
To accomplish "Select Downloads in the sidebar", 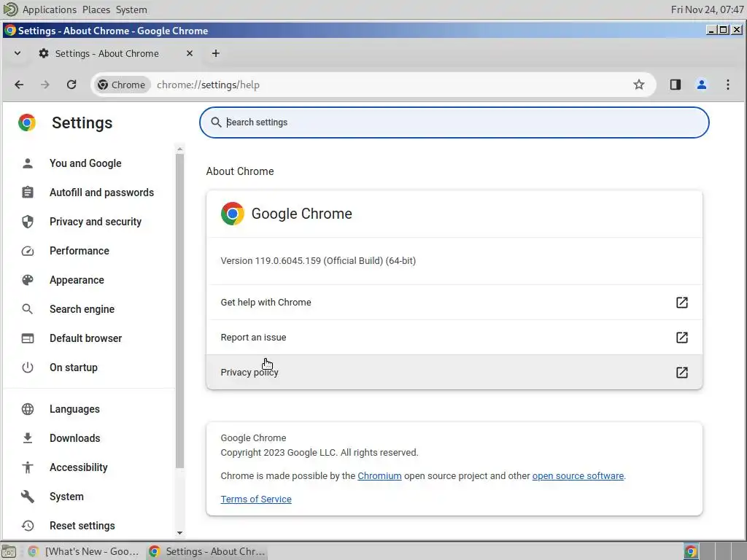I will point(75,438).
